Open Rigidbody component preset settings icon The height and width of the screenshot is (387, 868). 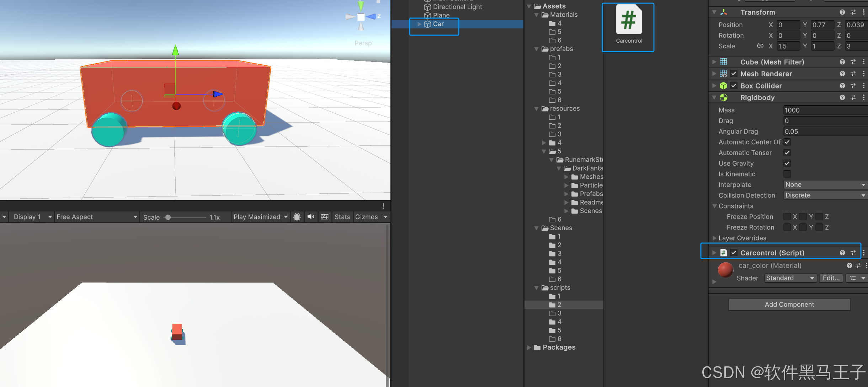[853, 98]
